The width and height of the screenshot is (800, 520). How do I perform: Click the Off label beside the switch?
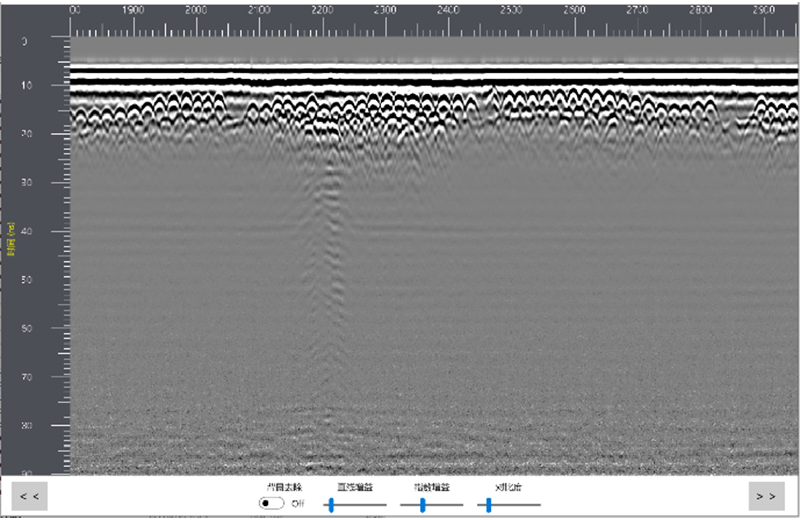click(298, 504)
